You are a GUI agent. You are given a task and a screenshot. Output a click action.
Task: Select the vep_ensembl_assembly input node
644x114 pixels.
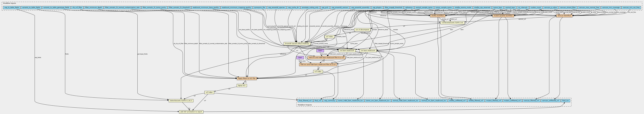(360, 8)
